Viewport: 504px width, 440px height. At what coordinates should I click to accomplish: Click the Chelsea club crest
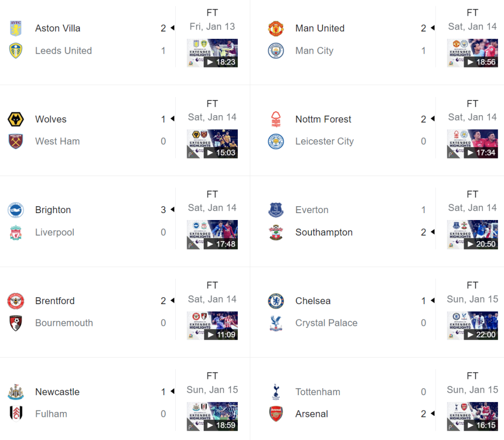(276, 301)
